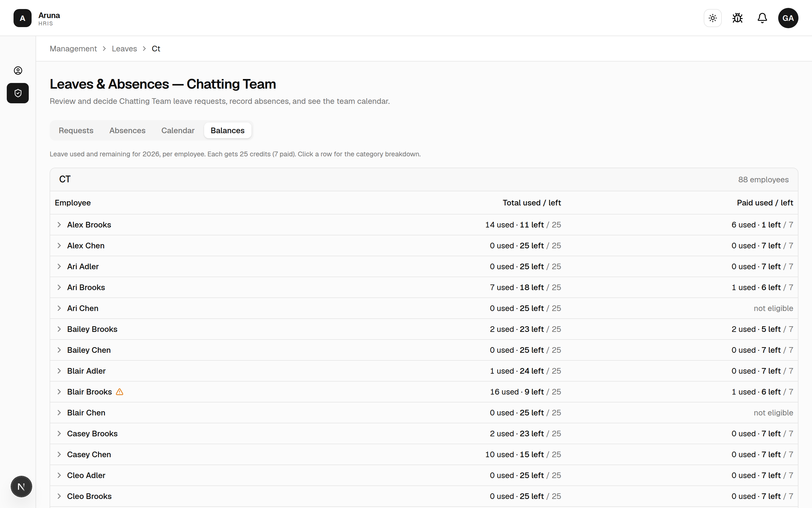812x508 pixels.
Task: Open the GA user avatar menu
Action: (788, 18)
